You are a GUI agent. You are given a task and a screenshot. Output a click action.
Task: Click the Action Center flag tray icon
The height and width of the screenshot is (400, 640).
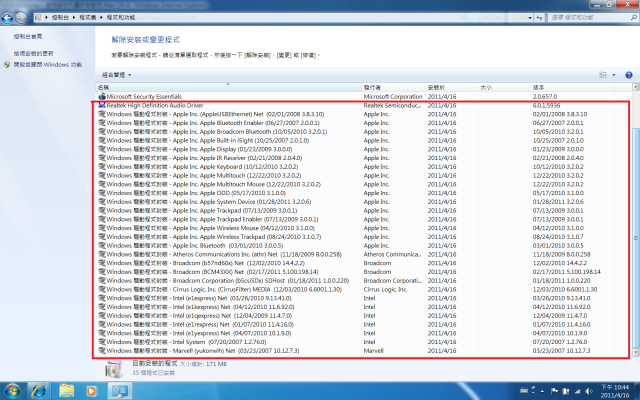click(x=554, y=391)
